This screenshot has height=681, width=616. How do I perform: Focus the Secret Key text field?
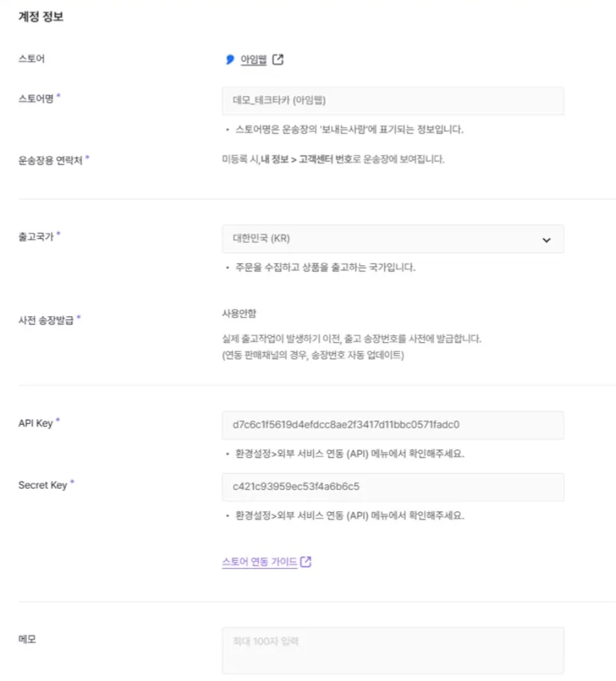coord(393,487)
